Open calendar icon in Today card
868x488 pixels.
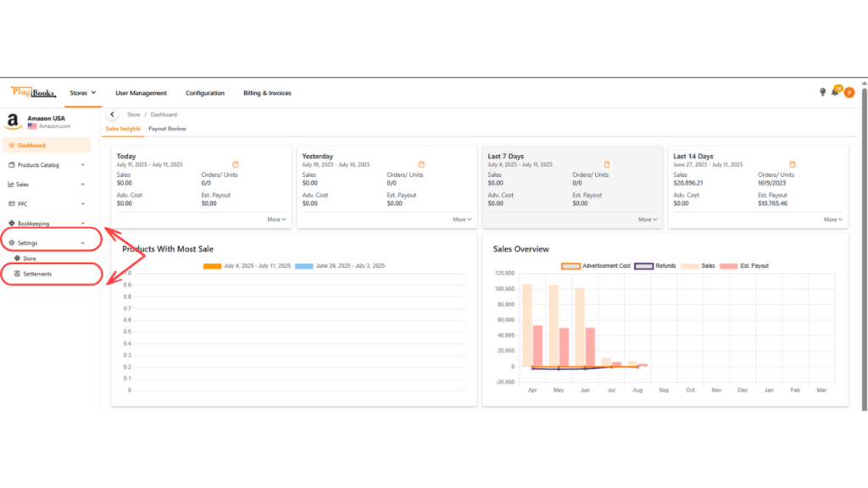(236, 164)
